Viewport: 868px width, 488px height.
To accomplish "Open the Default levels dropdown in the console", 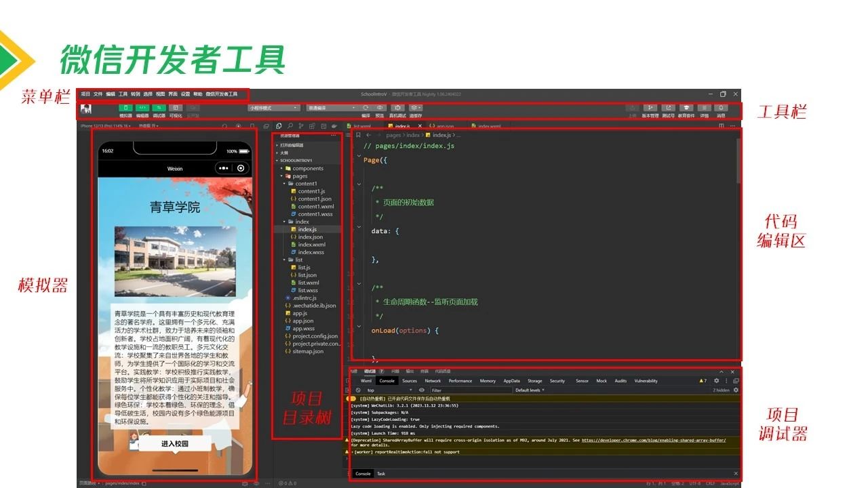I will pos(530,390).
